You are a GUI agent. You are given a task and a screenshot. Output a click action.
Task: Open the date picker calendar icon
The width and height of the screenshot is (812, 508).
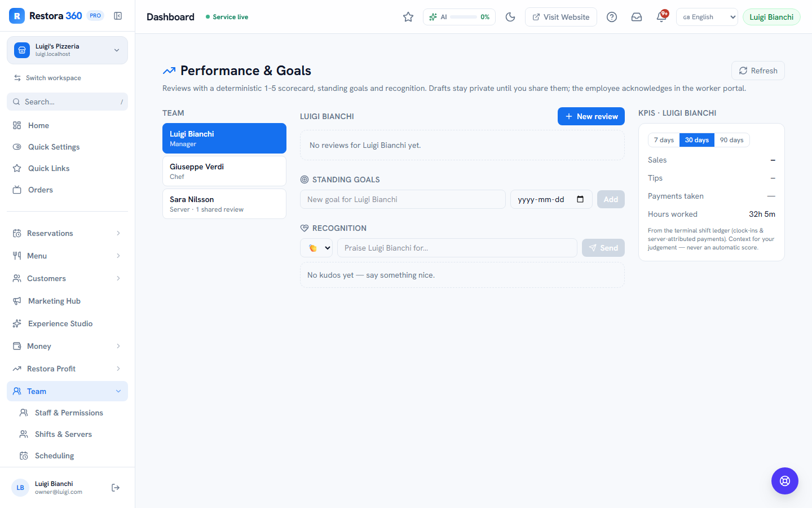580,199
